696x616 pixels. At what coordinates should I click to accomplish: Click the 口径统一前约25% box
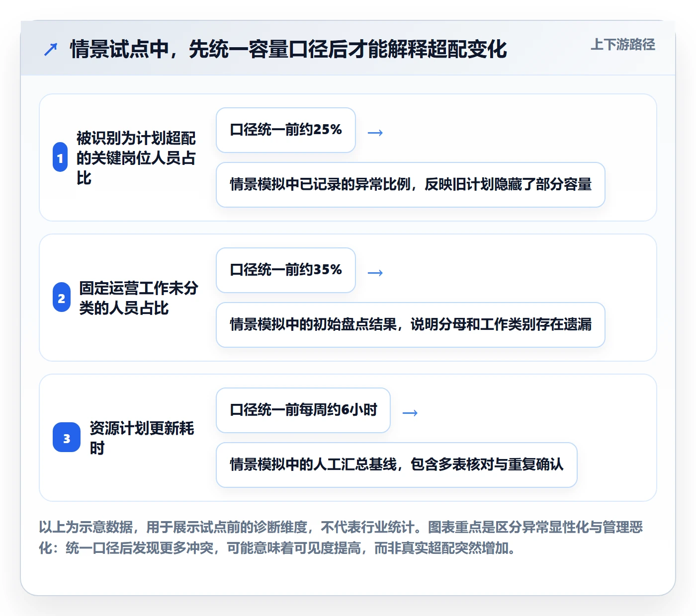point(286,130)
